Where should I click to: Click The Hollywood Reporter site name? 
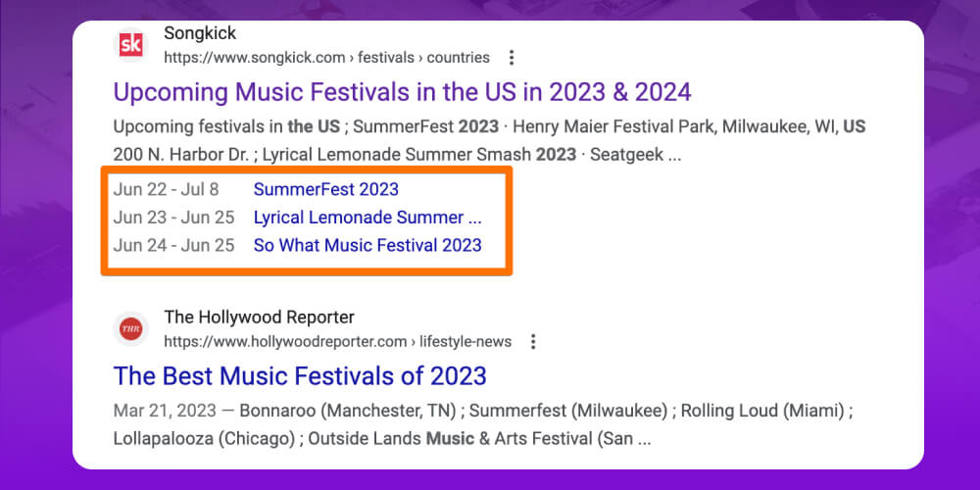coord(260,317)
